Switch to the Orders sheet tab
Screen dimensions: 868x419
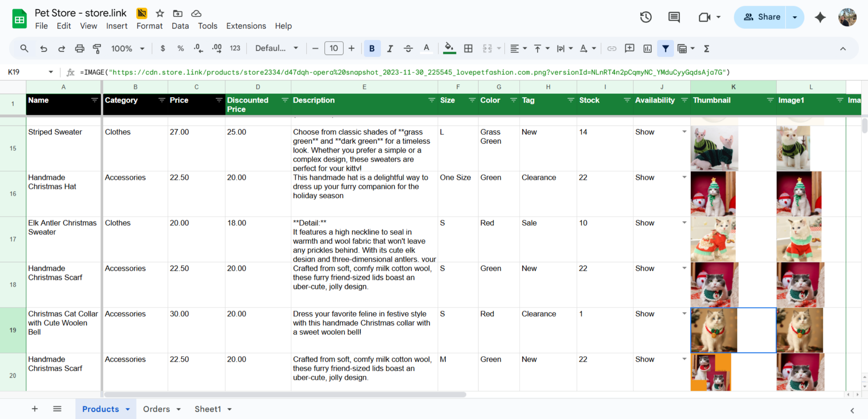click(x=156, y=409)
